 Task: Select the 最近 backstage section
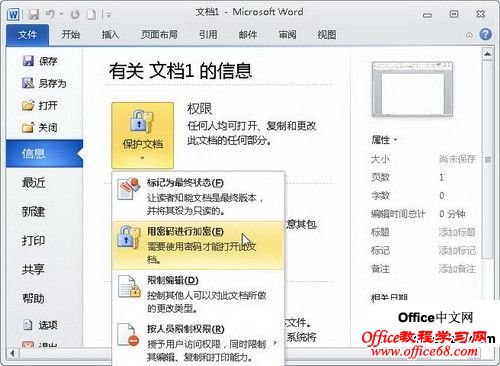[33, 182]
